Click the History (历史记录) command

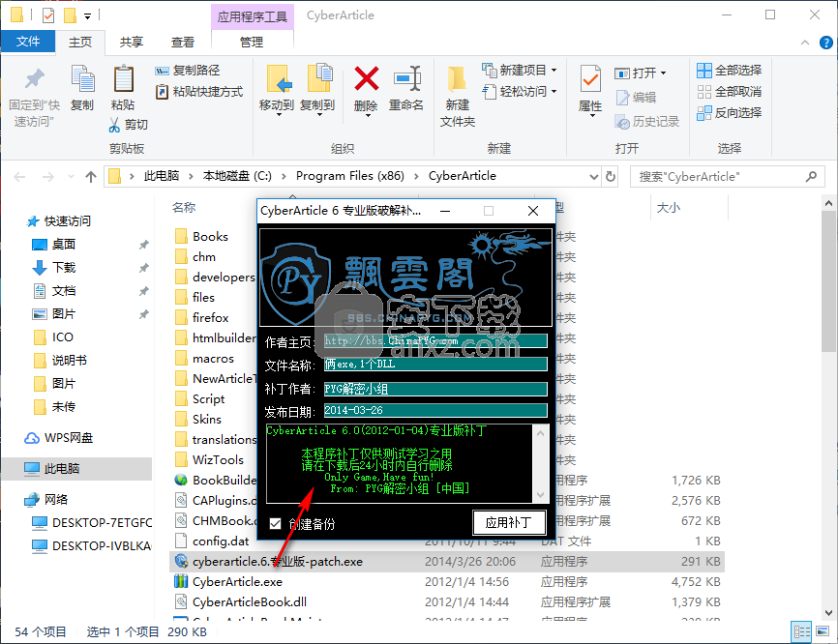coord(646,122)
